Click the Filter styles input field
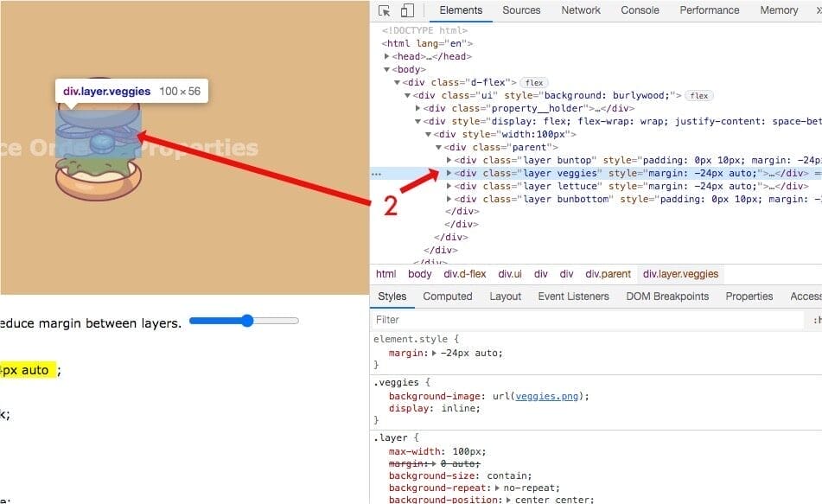822x504 pixels. pos(588,320)
